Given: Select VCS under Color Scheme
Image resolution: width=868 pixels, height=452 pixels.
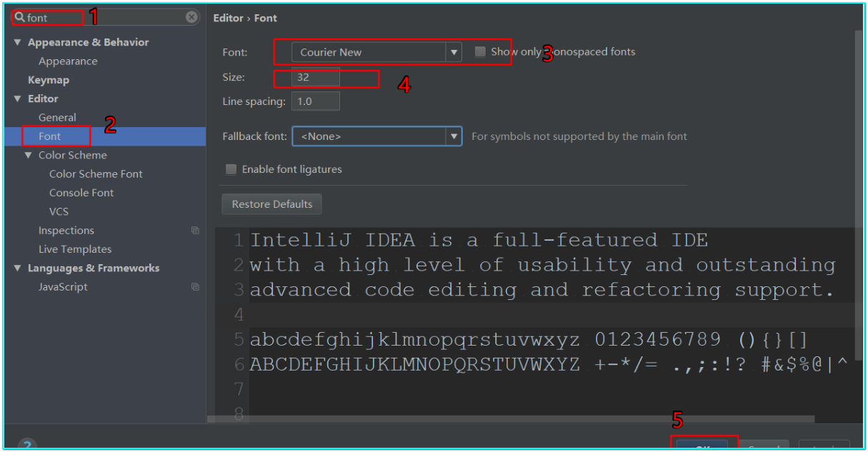Looking at the screenshot, I should pos(59,211).
